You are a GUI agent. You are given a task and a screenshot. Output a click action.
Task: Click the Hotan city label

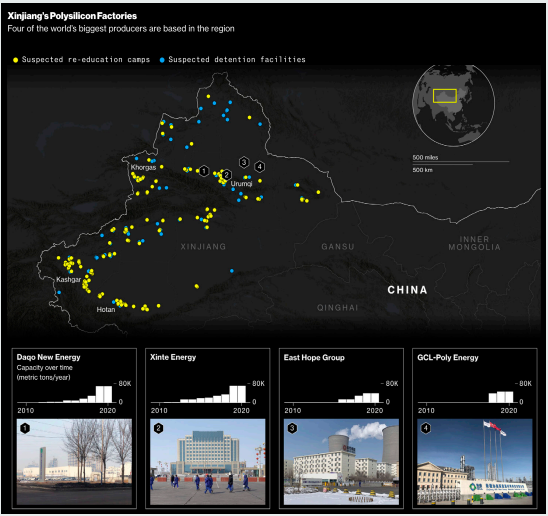(x=106, y=310)
